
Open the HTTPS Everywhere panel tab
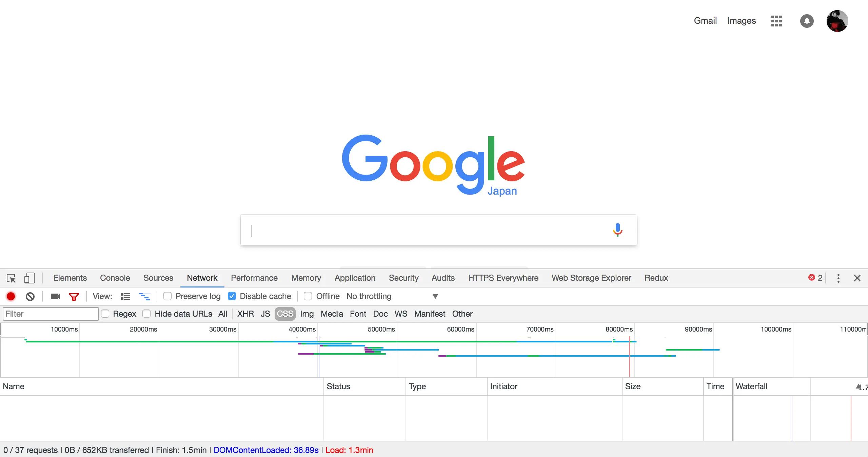pos(503,278)
